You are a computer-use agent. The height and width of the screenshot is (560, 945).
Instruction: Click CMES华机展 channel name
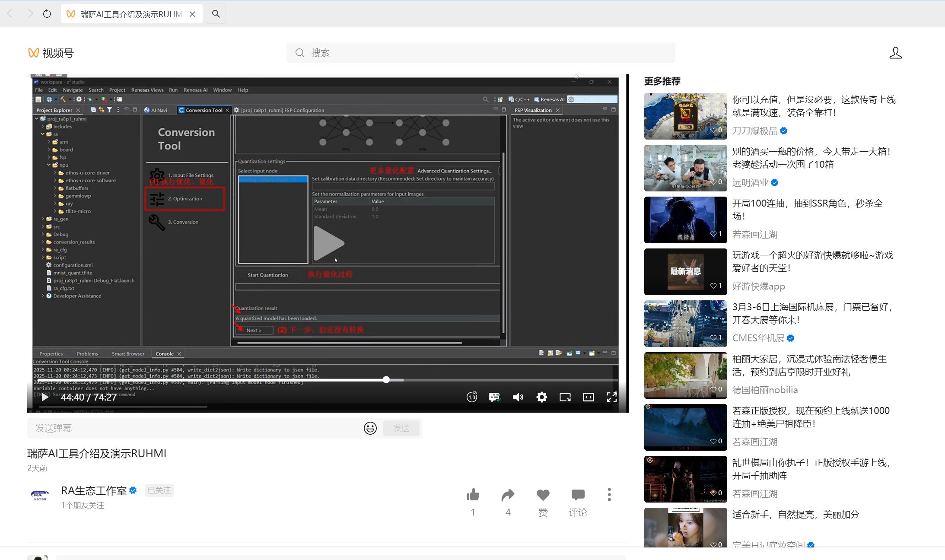tap(758, 338)
